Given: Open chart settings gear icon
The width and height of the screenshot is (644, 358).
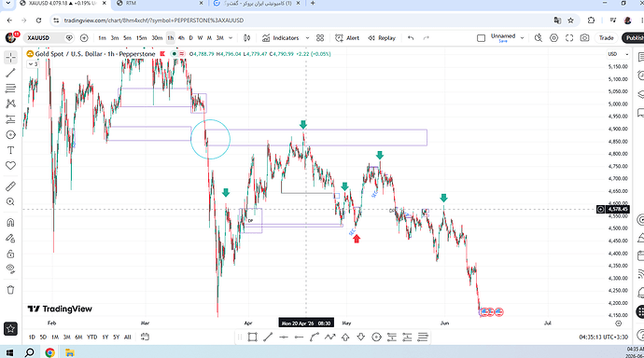Looking at the screenshot, I should pyautogui.click(x=553, y=37).
